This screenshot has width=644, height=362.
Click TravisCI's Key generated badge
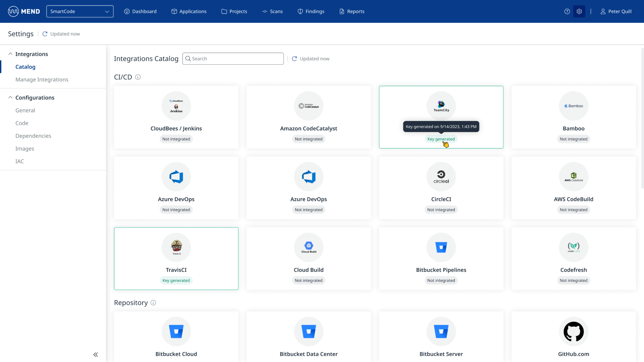point(176,281)
